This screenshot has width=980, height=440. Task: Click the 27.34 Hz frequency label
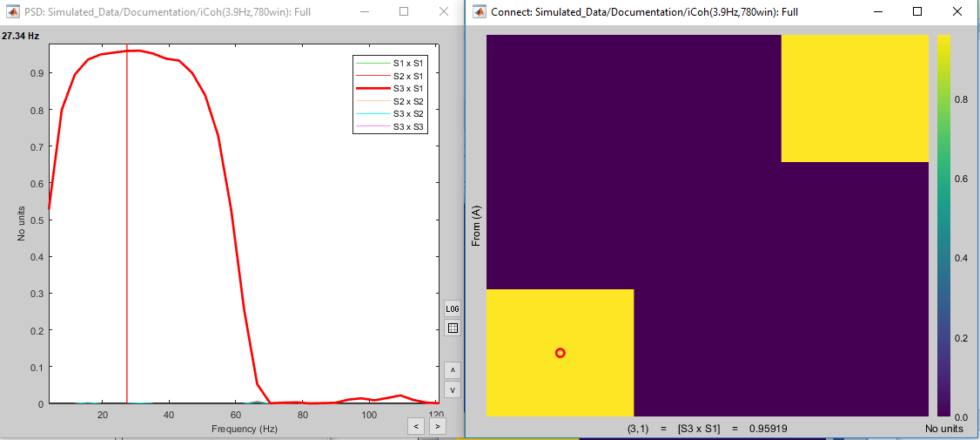[21, 37]
